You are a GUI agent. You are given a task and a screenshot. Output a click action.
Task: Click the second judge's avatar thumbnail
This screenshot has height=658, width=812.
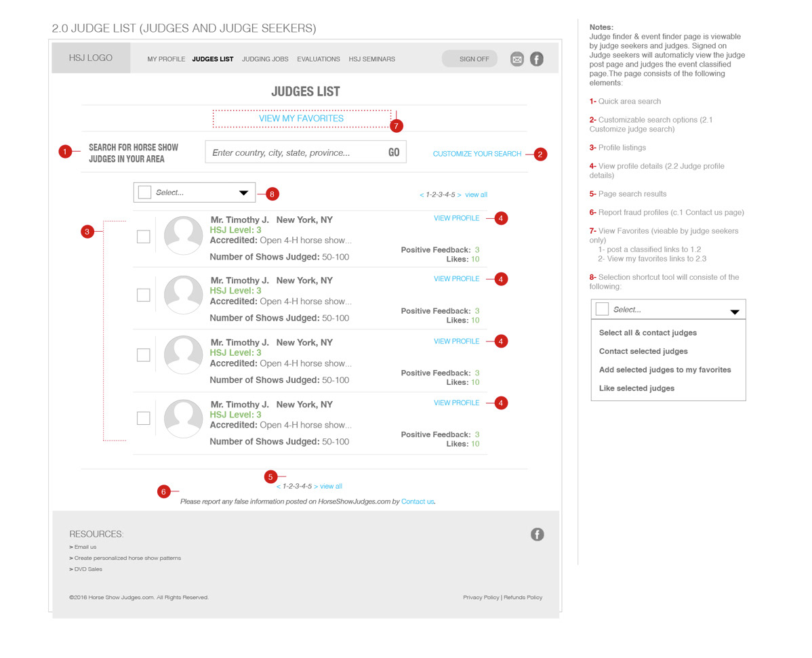pyautogui.click(x=183, y=295)
